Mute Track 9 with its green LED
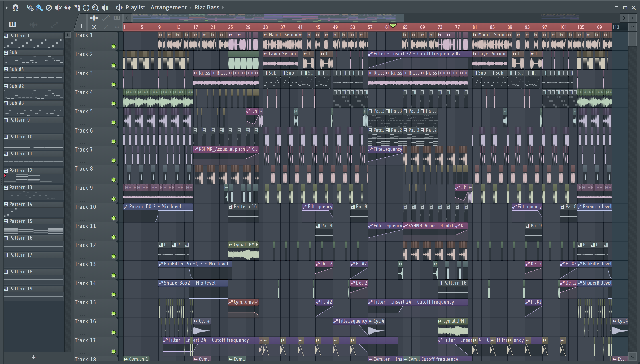The width and height of the screenshot is (640, 364). click(x=114, y=199)
